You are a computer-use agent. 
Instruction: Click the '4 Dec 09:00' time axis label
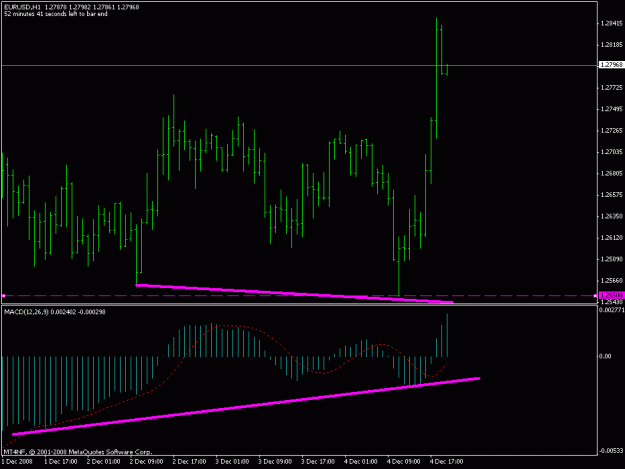[403, 462]
